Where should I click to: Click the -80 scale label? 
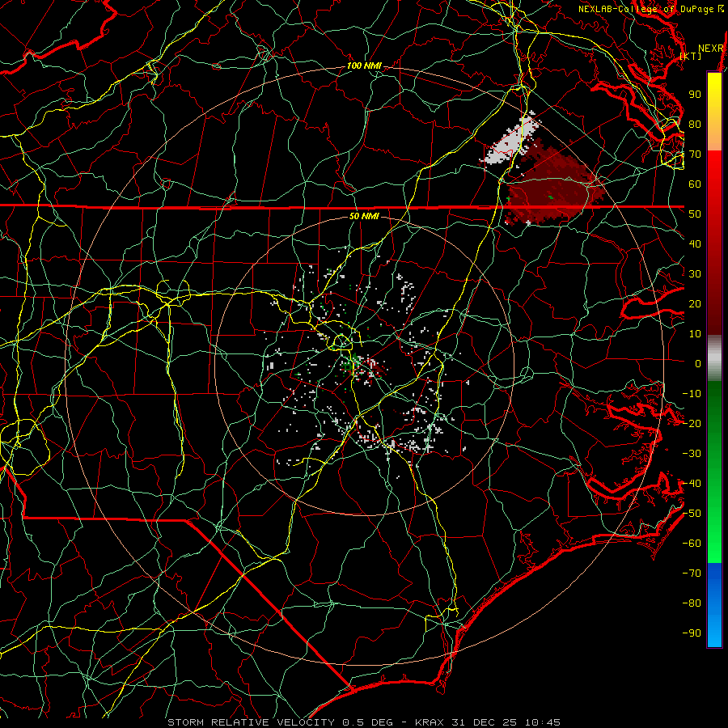pos(692,603)
